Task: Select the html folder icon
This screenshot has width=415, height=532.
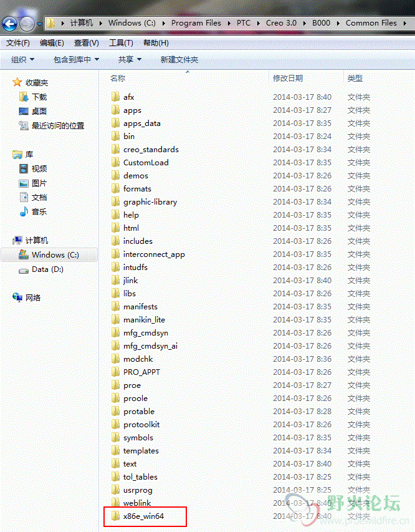Action: pos(116,228)
